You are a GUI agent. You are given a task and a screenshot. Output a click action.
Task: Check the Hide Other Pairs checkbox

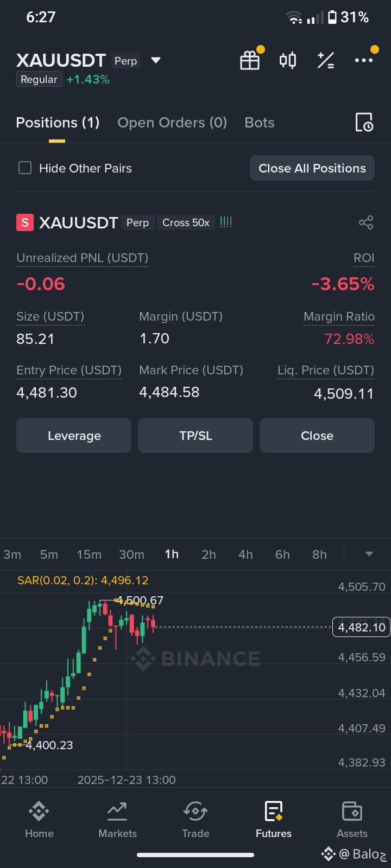(25, 168)
